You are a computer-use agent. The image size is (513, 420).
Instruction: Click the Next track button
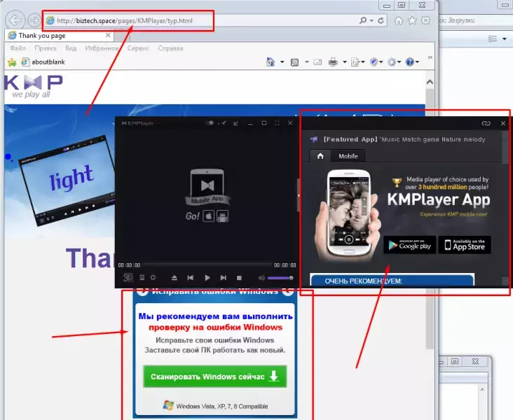(x=223, y=278)
